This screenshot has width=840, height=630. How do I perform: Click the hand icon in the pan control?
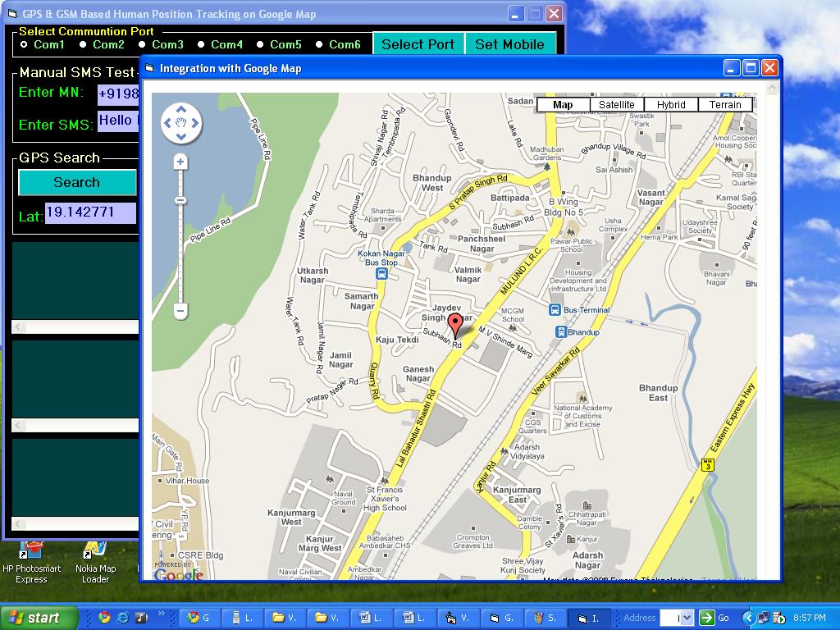(x=181, y=123)
